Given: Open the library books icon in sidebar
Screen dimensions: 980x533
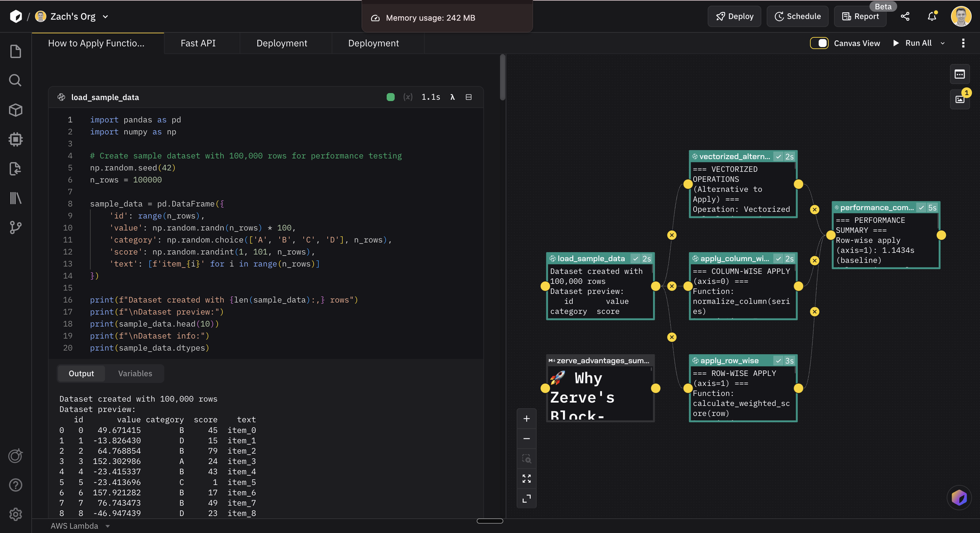Looking at the screenshot, I should pos(15,198).
